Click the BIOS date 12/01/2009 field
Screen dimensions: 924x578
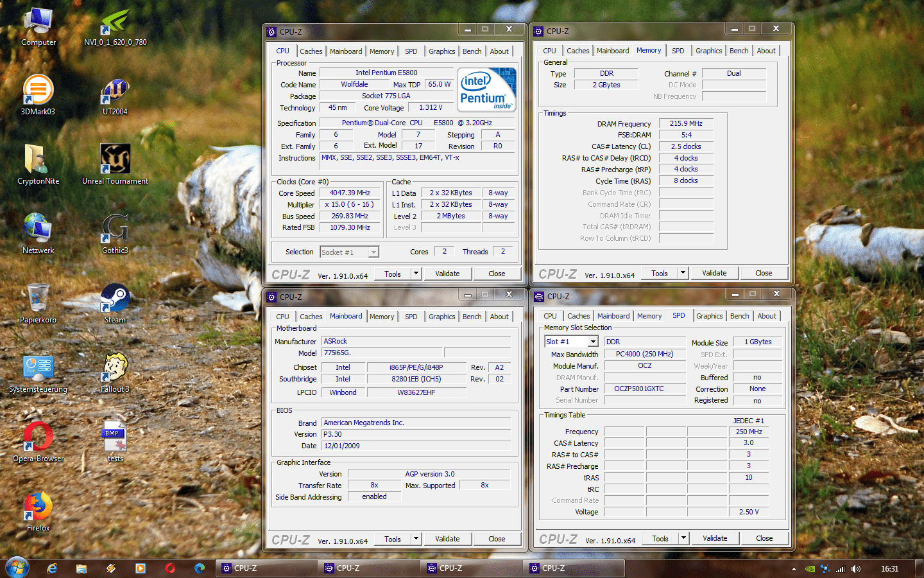[x=417, y=446]
